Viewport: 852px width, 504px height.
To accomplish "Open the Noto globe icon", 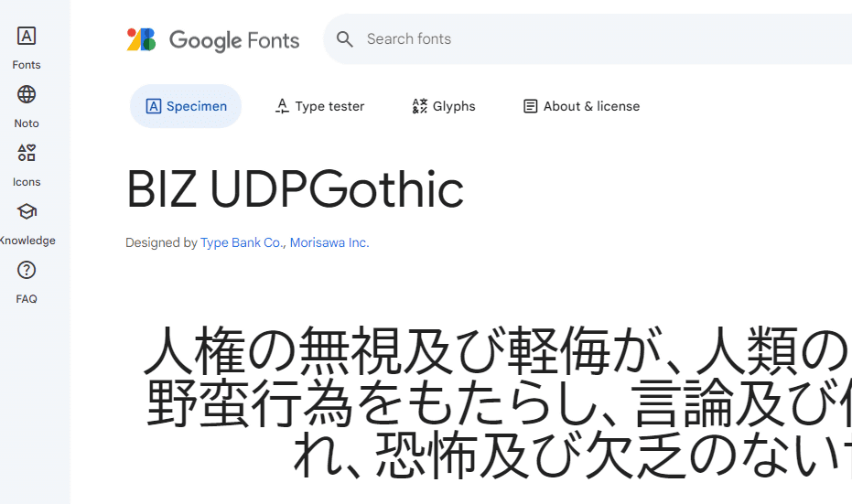I will pyautogui.click(x=26, y=94).
